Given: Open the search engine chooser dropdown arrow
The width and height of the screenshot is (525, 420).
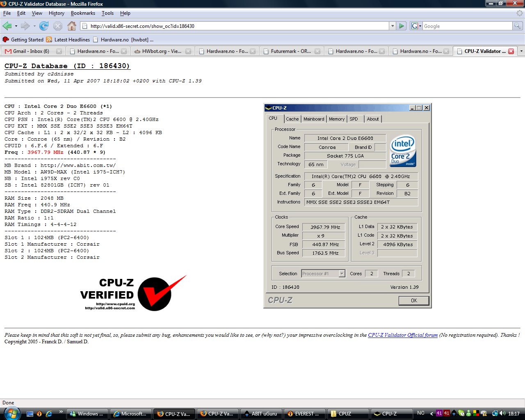Looking at the screenshot, I should (x=420, y=26).
